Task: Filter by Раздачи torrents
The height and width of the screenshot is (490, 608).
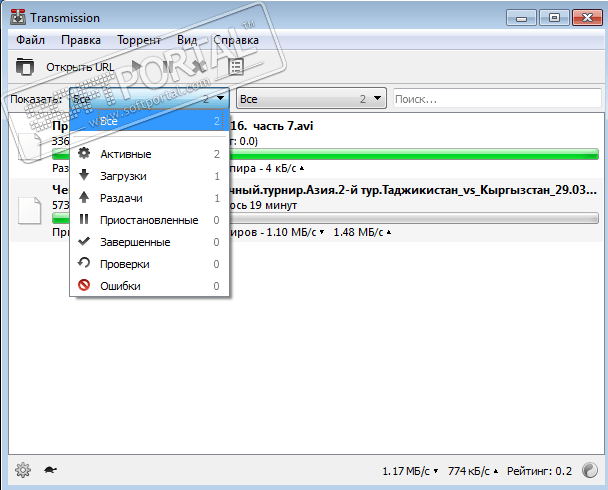Action: (150, 198)
